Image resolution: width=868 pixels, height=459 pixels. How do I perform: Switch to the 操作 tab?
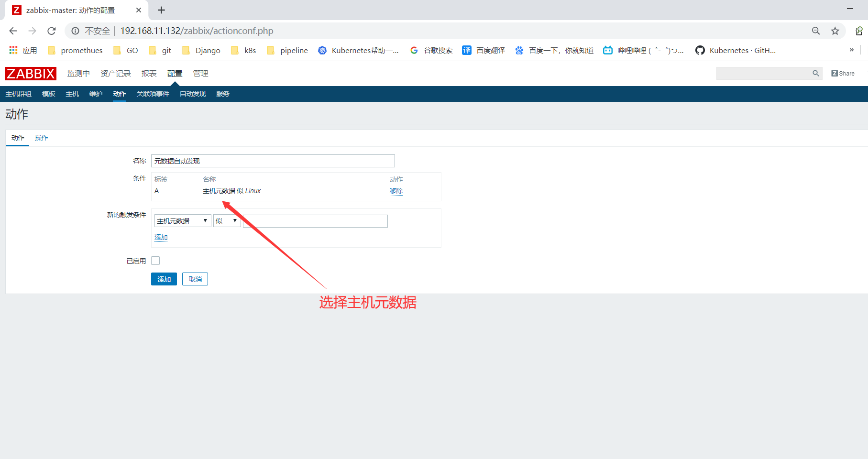click(x=41, y=138)
